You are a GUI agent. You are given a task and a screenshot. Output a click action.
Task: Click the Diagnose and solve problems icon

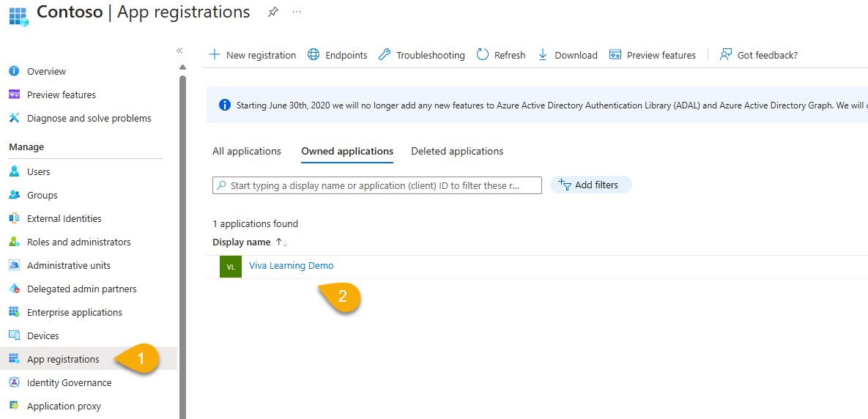(x=15, y=118)
